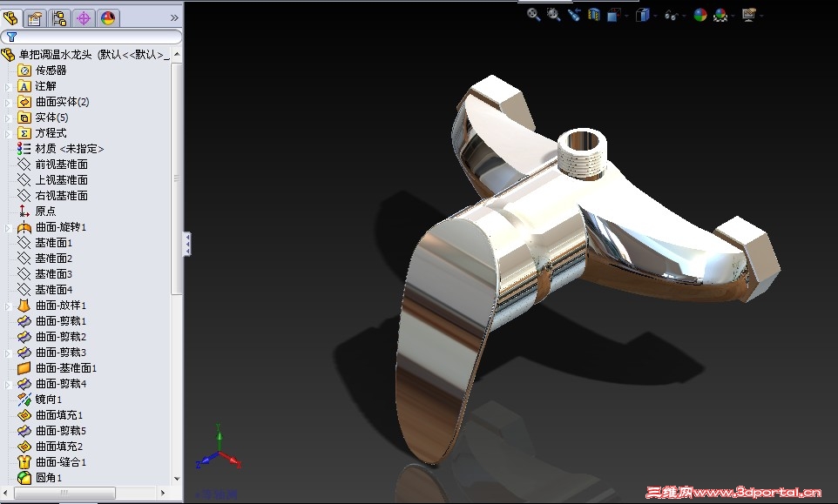838x504 pixels.
Task: Expand the 注解 annotations node
Action: tap(8, 86)
